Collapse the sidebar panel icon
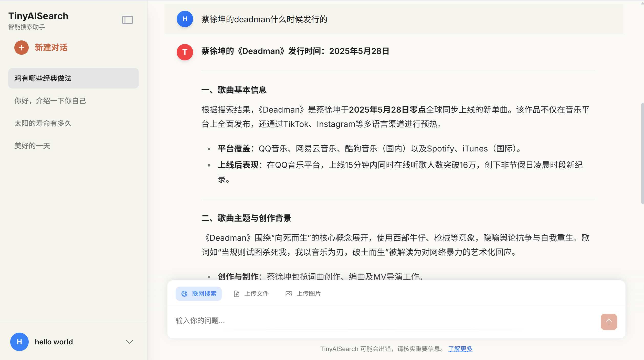The width and height of the screenshot is (644, 360). tap(127, 20)
